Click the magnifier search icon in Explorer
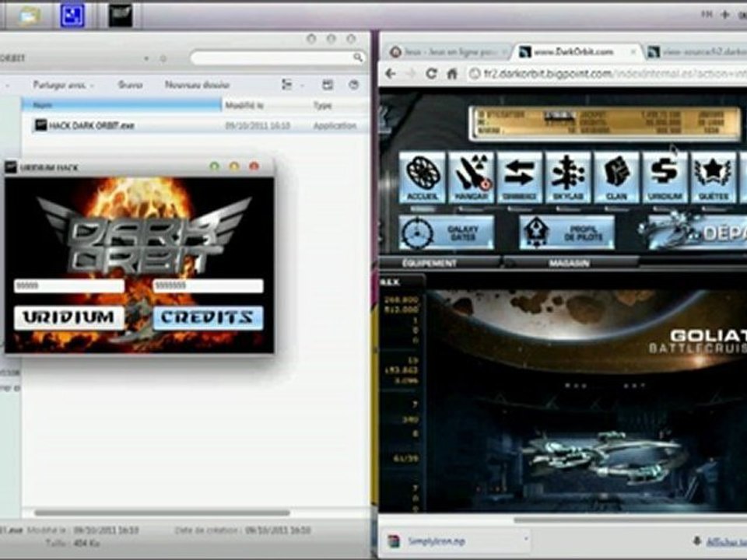Screen dimensions: 747x560 pyautogui.click(x=358, y=58)
